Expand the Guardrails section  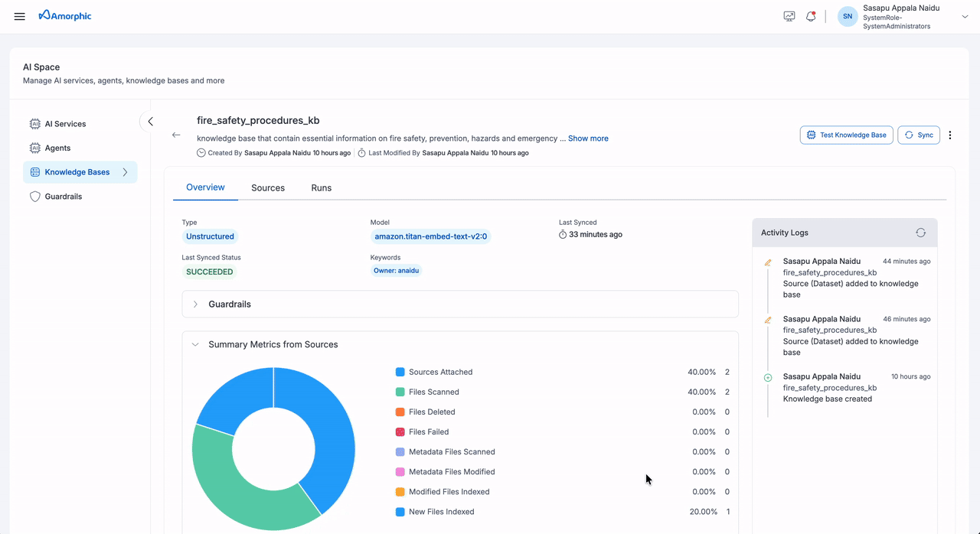pyautogui.click(x=196, y=304)
